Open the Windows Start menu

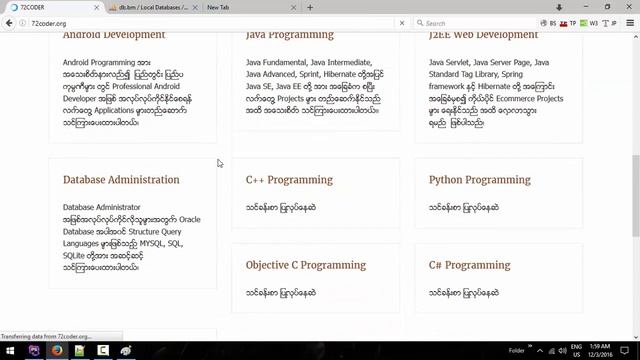tap(10, 351)
